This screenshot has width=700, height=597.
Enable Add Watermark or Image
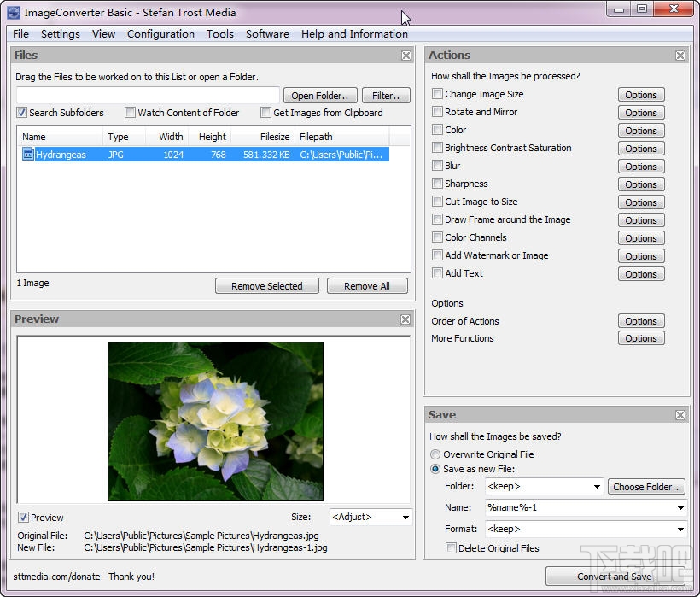tap(437, 255)
